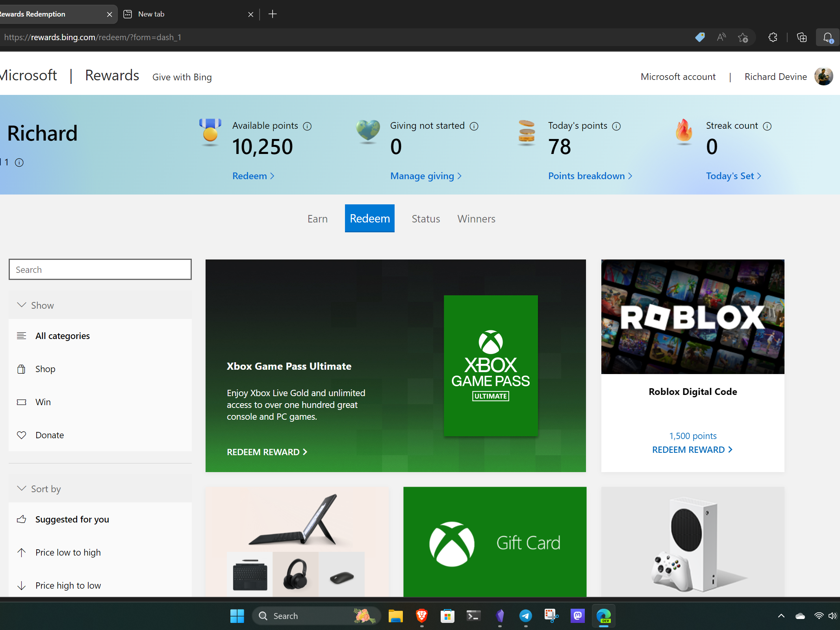Sort rewards by Price low to high

[68, 552]
